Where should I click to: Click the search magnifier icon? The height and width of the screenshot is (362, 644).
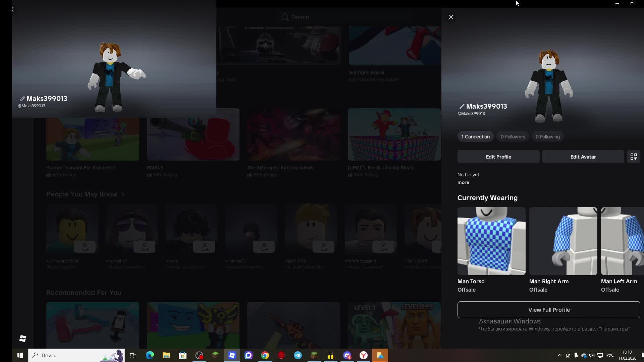(285, 17)
